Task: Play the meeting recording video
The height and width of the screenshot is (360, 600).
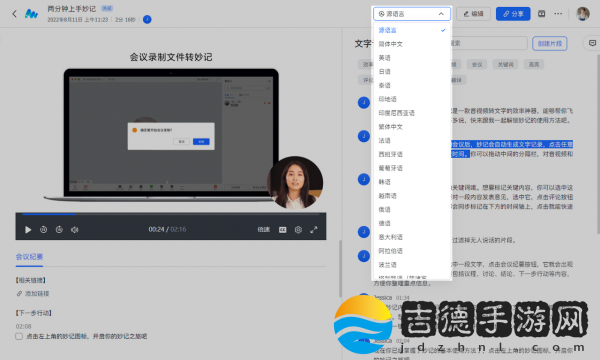Action: 28,230
